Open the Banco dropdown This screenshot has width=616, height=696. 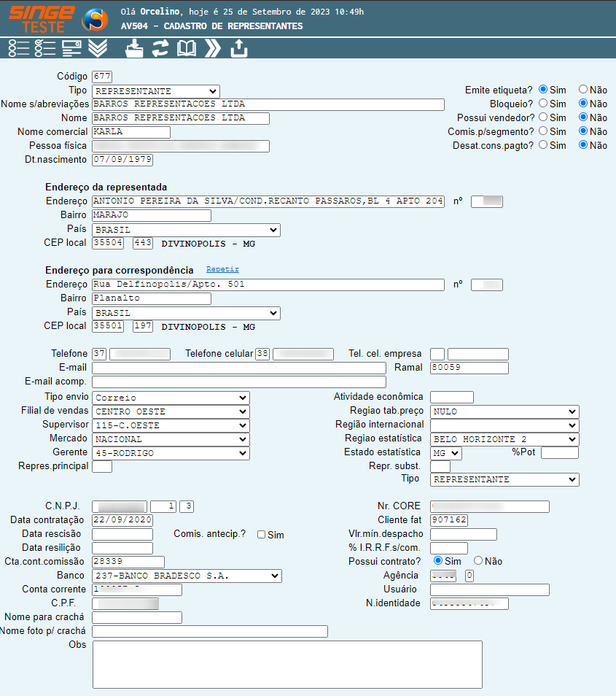point(186,576)
